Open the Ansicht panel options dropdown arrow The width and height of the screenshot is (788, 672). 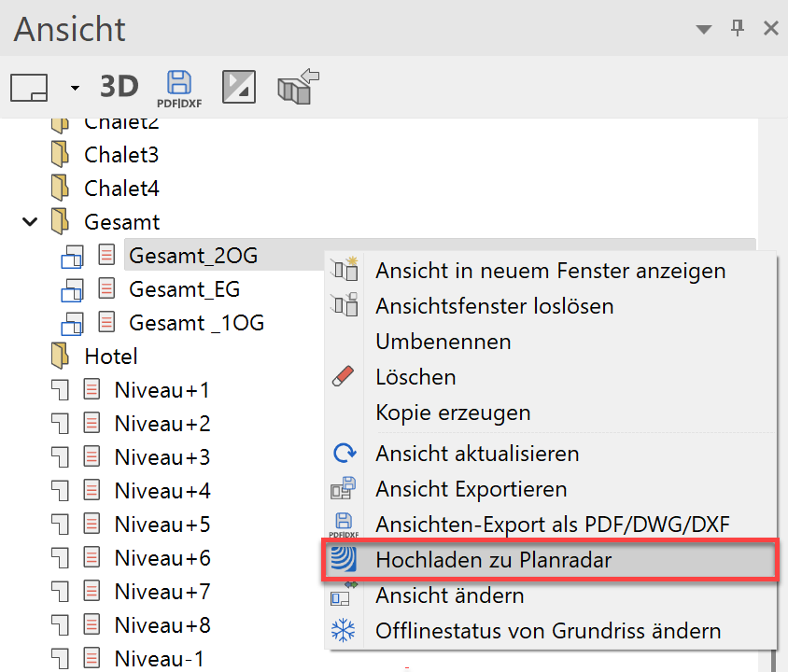pos(704,30)
